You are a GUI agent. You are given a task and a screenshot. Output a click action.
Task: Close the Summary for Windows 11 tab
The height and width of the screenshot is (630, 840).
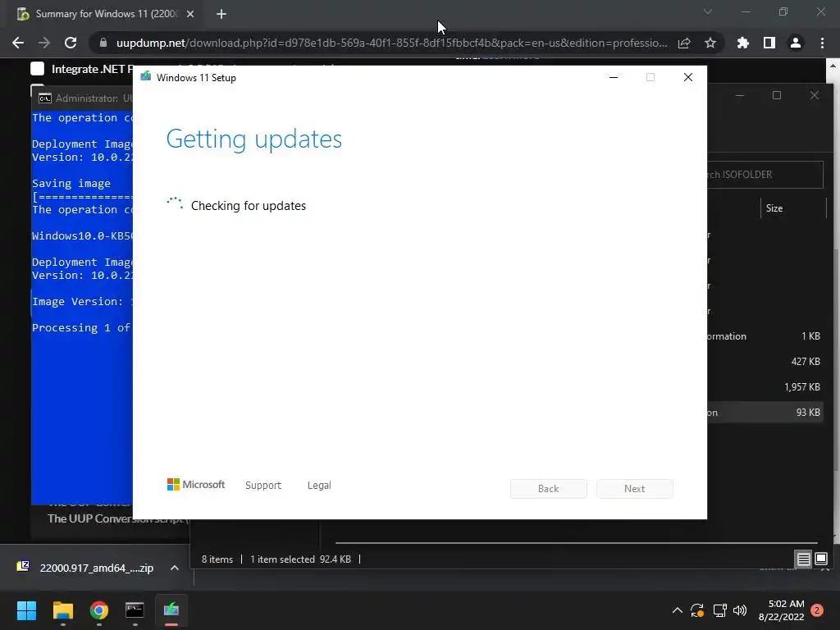coord(190,14)
